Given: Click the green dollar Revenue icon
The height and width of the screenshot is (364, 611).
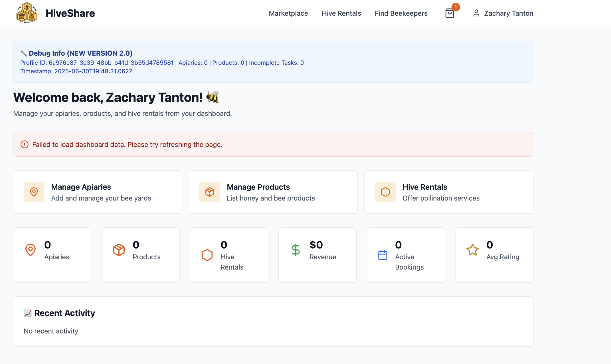Looking at the screenshot, I should coord(296,250).
